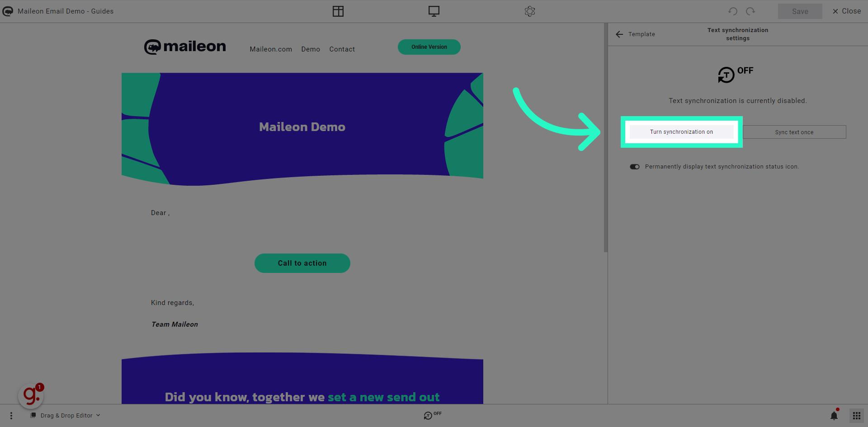
Task: Click Sync text once button
Action: (x=794, y=132)
